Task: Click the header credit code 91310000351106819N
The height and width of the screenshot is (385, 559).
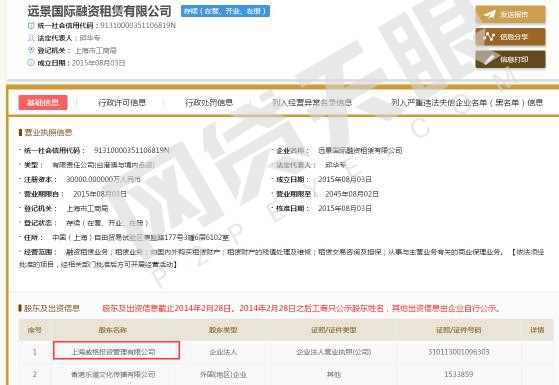Action: (x=138, y=25)
